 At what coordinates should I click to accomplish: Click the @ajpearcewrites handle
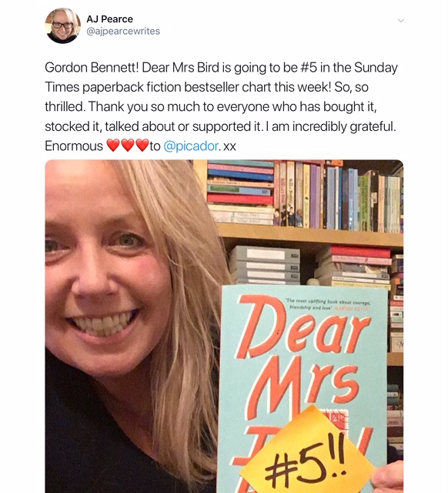(123, 31)
